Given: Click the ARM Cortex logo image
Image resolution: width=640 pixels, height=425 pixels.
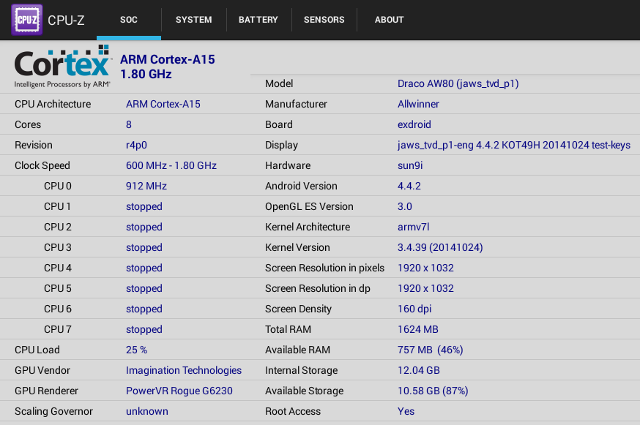Looking at the screenshot, I should pos(62,67).
